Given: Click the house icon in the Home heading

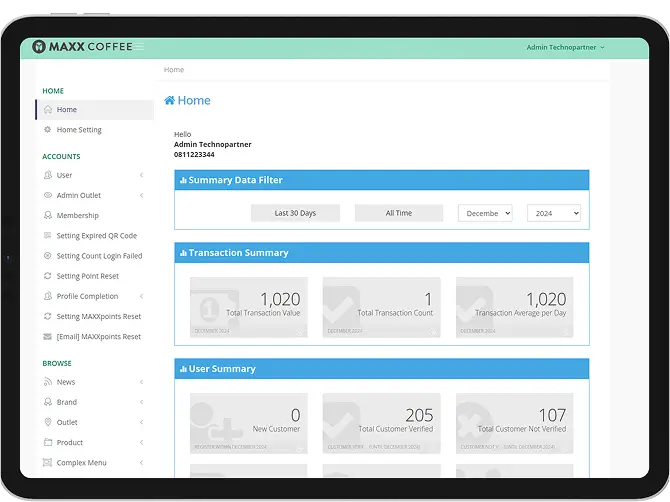Looking at the screenshot, I should (x=170, y=101).
